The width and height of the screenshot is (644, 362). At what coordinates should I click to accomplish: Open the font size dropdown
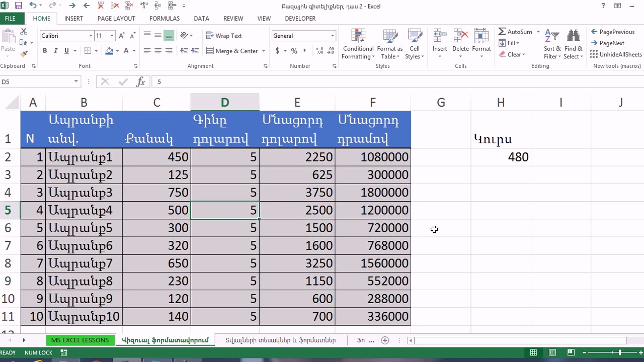pyautogui.click(x=112, y=36)
